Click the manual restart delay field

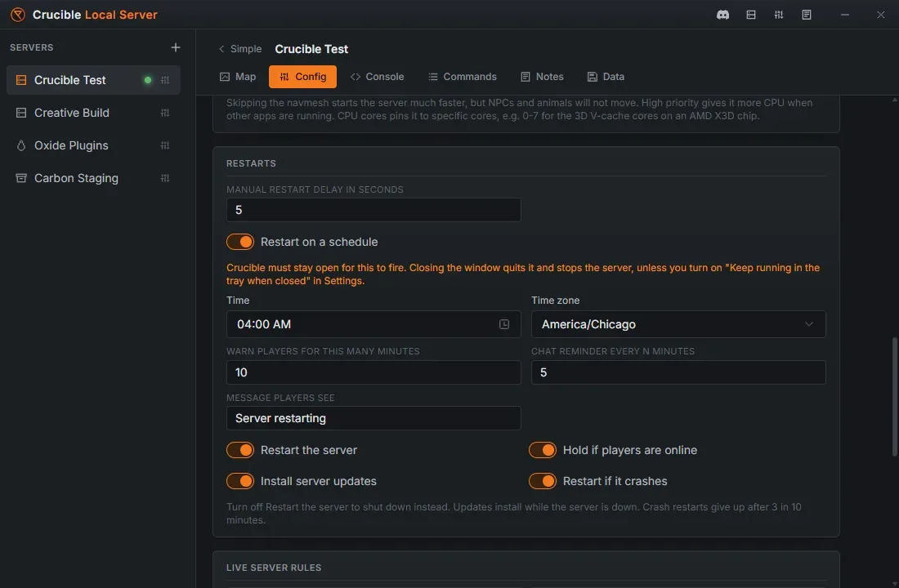coord(373,210)
